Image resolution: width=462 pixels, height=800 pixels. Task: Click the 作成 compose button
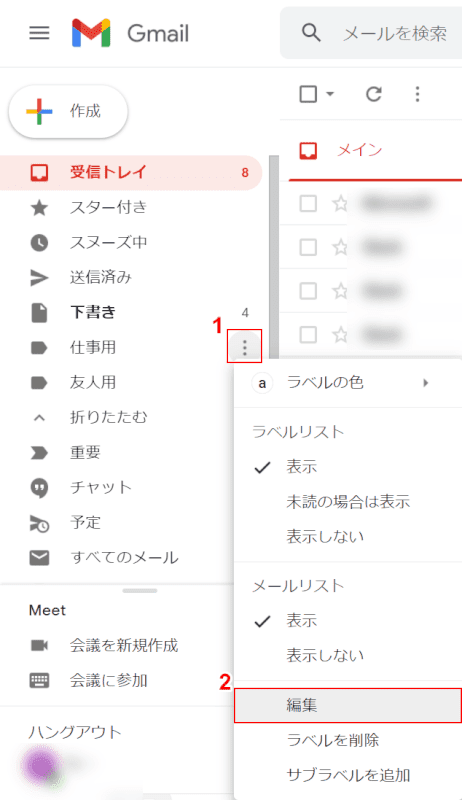(x=68, y=111)
